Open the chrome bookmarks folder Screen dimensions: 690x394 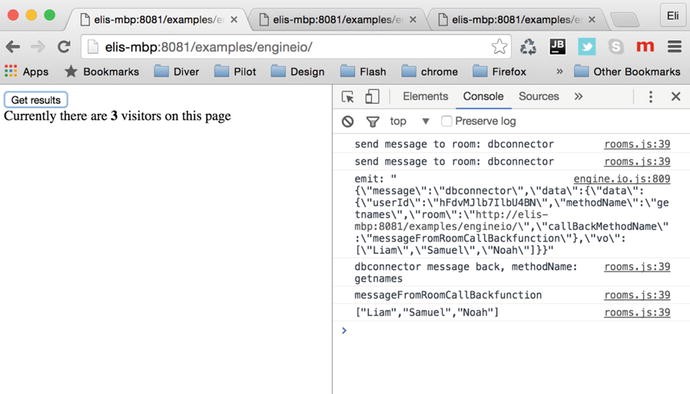430,71
